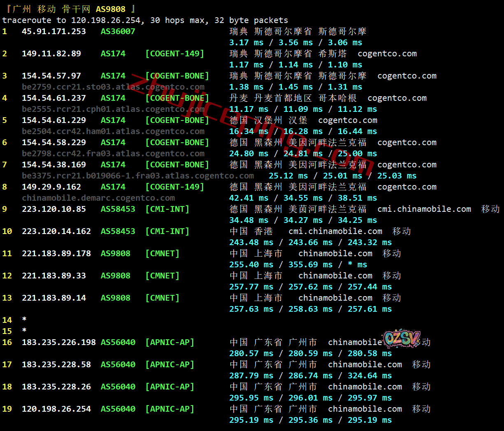Click hostname be2798.ccr42.fra03.atlas.cogentco.com
Image resolution: width=504 pixels, height=431 pixels.
point(113,153)
